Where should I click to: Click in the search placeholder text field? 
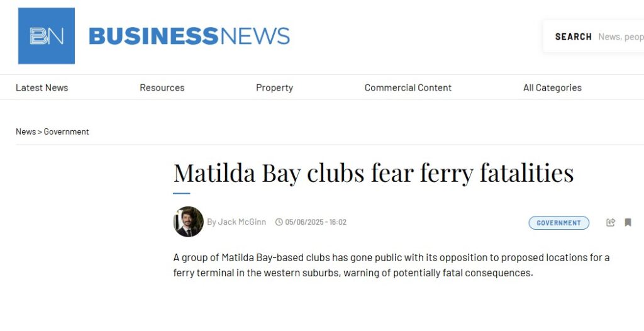click(x=620, y=36)
